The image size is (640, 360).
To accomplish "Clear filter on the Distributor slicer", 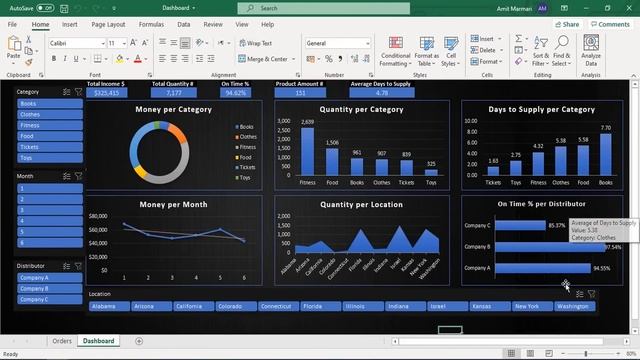I will [x=78, y=266].
